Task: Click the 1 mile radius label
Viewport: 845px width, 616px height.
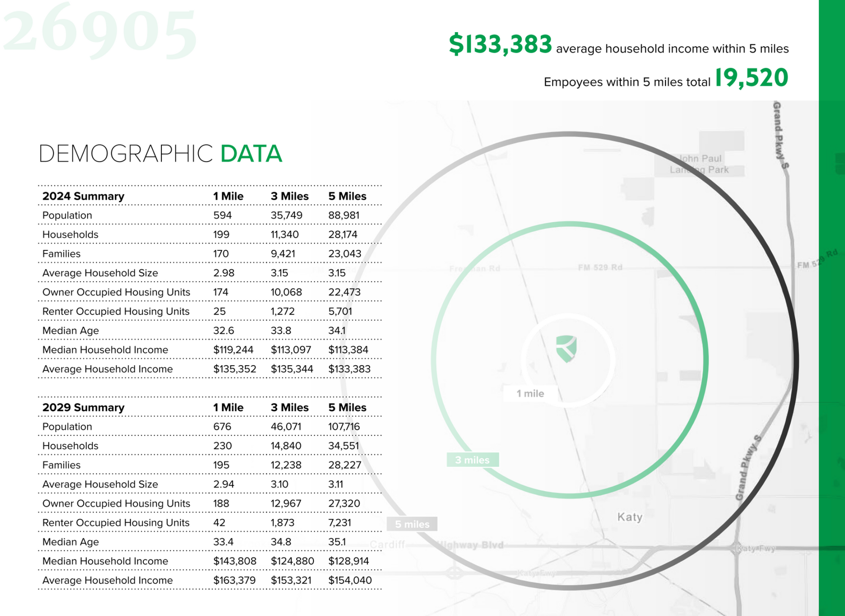Action: (530, 393)
